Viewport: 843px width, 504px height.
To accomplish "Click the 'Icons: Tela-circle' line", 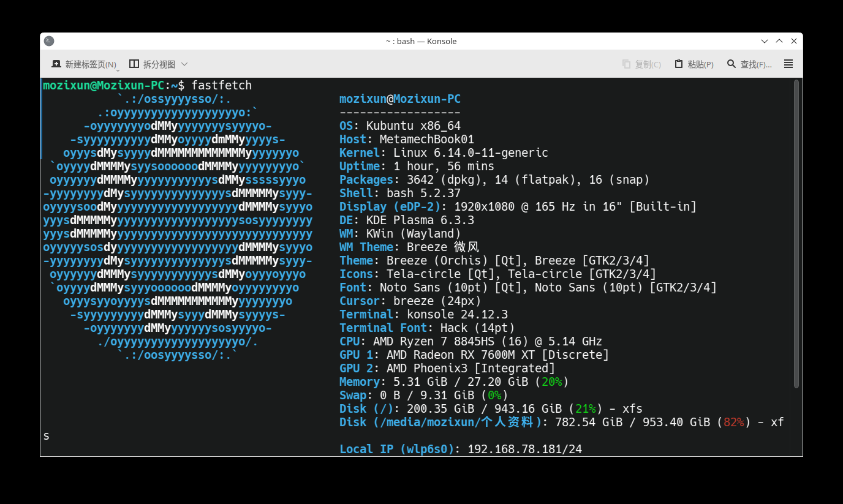I will (497, 274).
